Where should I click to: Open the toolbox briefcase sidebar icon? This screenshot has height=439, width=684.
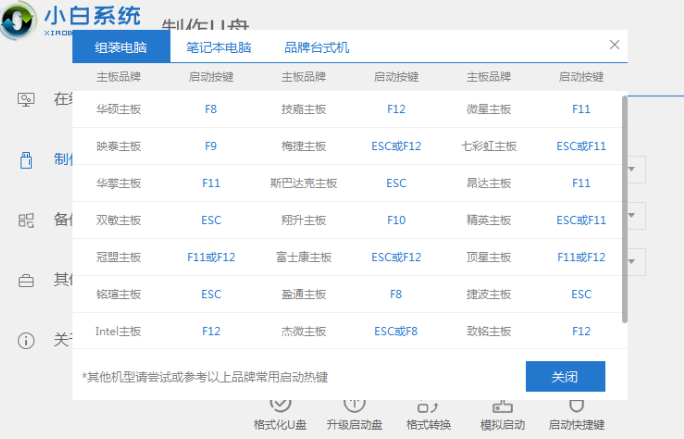[x=27, y=281]
